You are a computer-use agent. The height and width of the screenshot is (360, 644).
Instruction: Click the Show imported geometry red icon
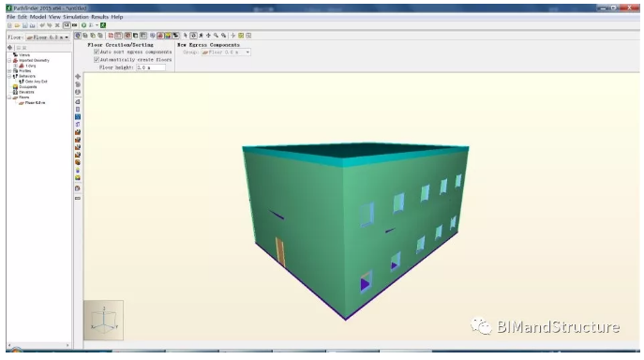click(160, 36)
